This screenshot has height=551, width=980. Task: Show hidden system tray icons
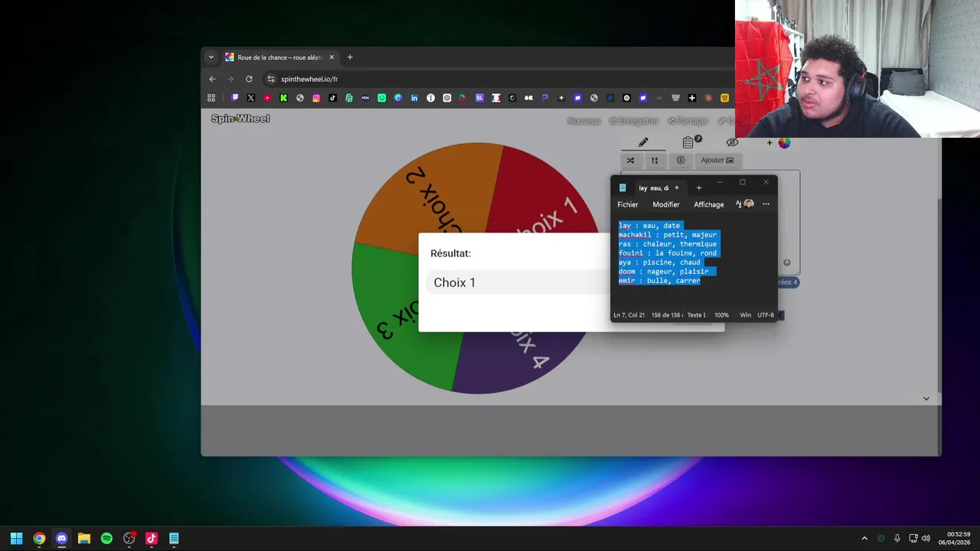(x=864, y=538)
